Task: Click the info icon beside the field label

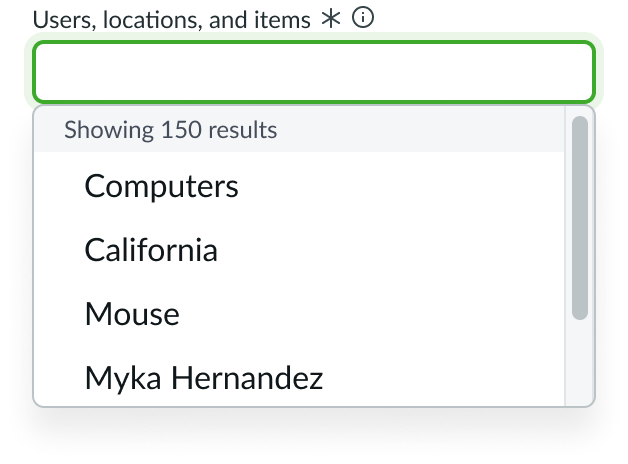Action: click(364, 17)
